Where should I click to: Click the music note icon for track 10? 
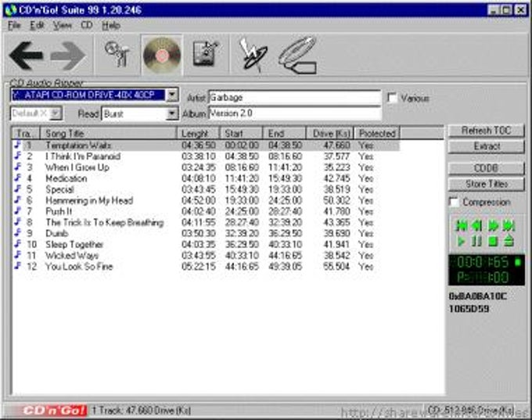tap(18, 244)
